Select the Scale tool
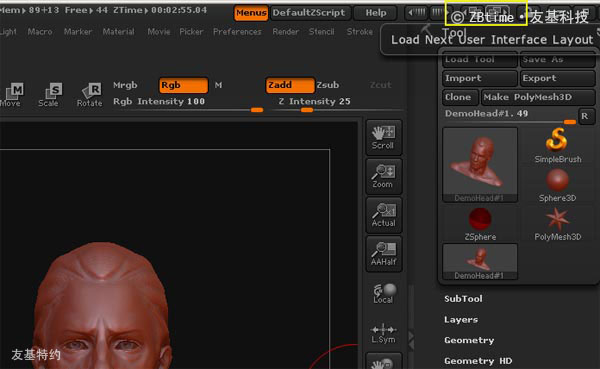 point(49,95)
